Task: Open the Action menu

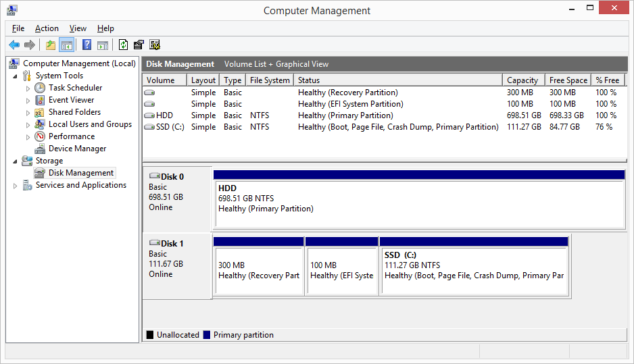Action: click(47, 28)
